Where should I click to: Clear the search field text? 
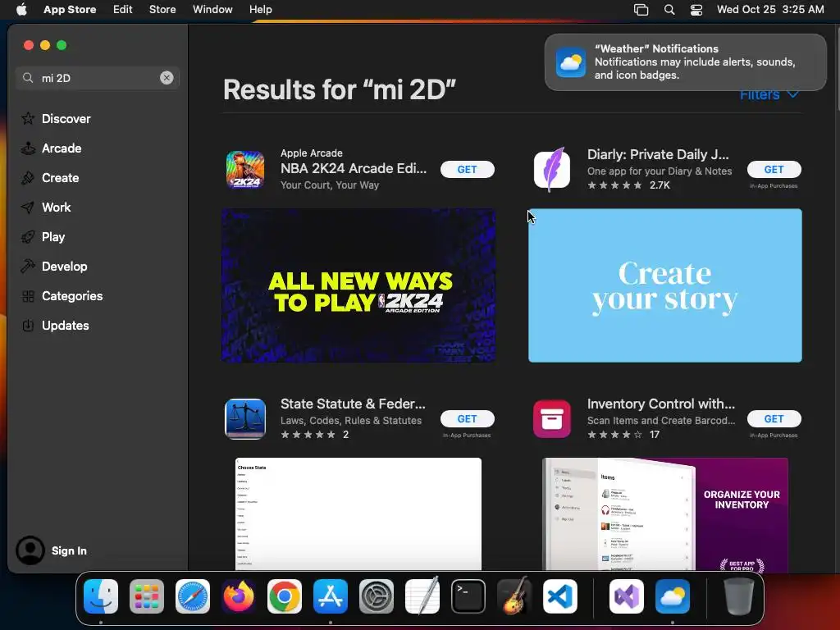167,78
